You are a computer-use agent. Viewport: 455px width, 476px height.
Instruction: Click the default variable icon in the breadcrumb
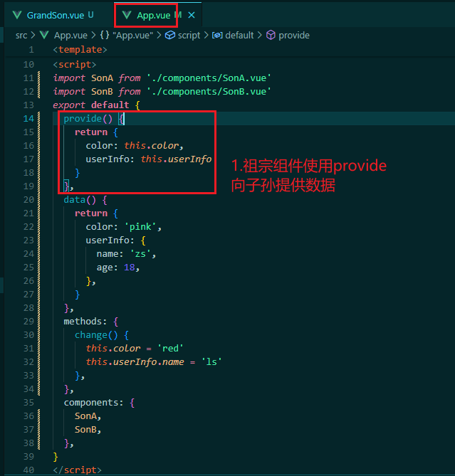pyautogui.click(x=217, y=35)
